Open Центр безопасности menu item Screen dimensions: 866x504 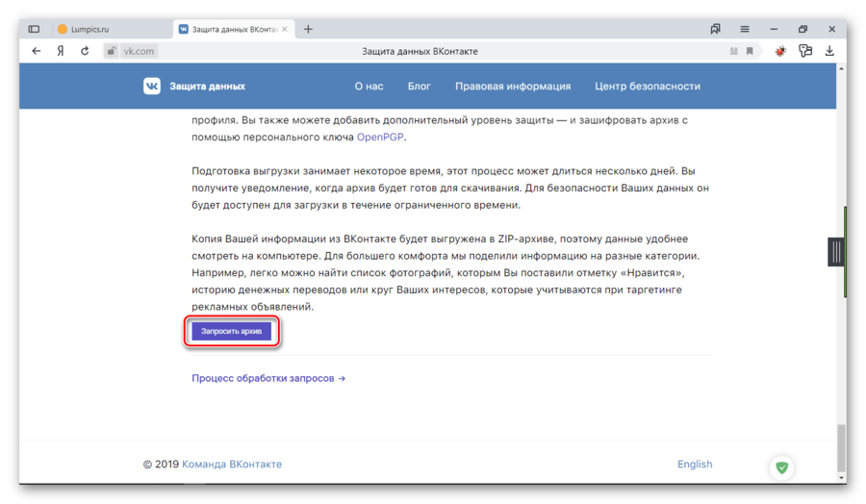648,87
